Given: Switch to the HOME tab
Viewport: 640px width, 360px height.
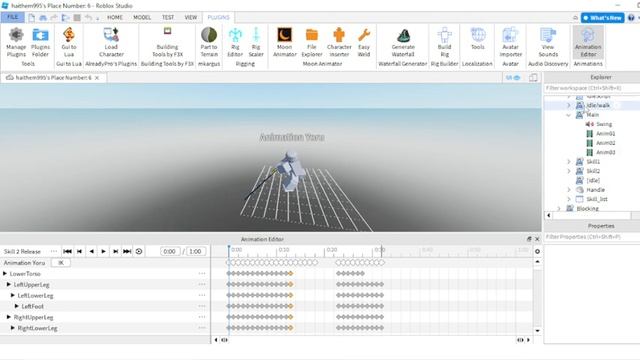Looking at the screenshot, I should tap(115, 18).
